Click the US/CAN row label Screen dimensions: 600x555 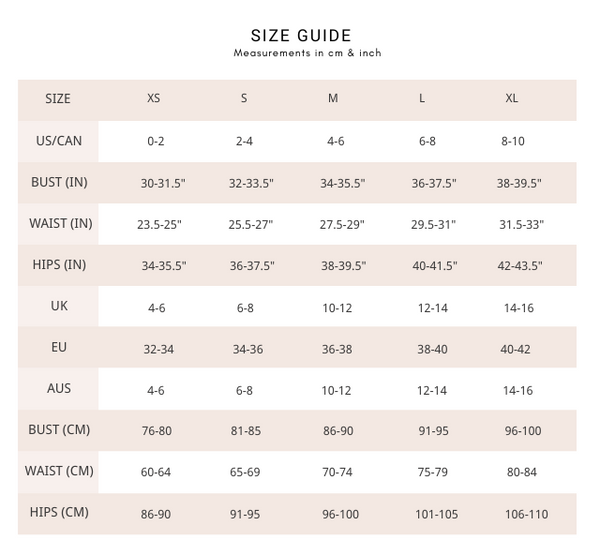point(59,141)
